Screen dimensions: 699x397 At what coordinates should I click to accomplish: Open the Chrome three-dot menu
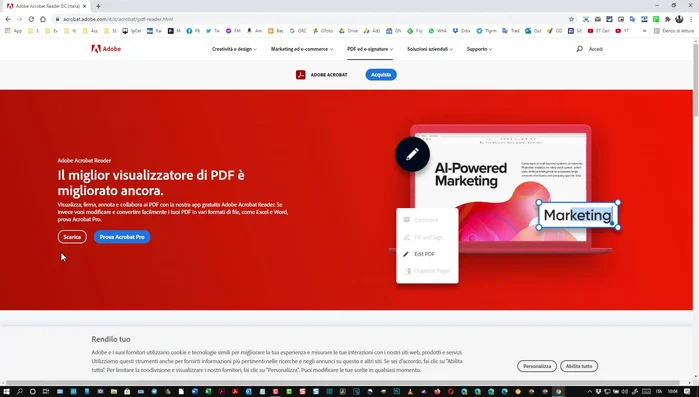(691, 19)
